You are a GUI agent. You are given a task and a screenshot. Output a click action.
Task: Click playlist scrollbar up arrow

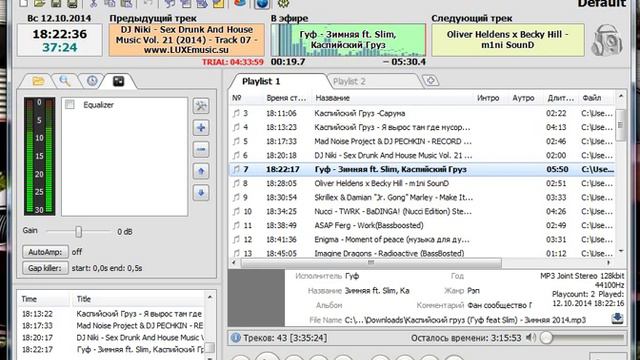[x=620, y=96]
